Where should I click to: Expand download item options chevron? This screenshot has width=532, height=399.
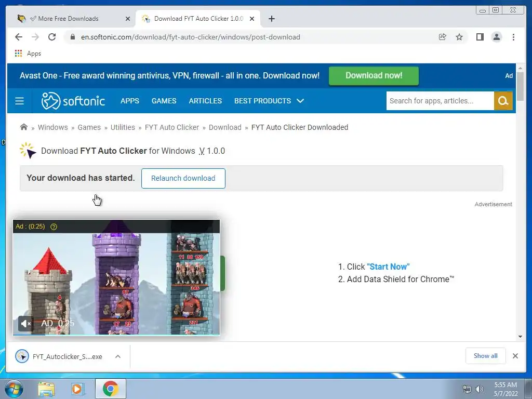[118, 356]
